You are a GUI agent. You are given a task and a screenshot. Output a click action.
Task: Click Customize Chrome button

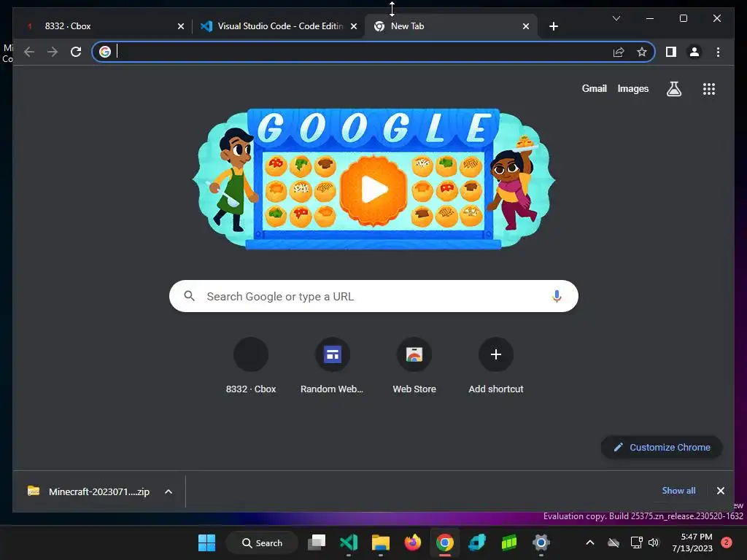pyautogui.click(x=662, y=447)
